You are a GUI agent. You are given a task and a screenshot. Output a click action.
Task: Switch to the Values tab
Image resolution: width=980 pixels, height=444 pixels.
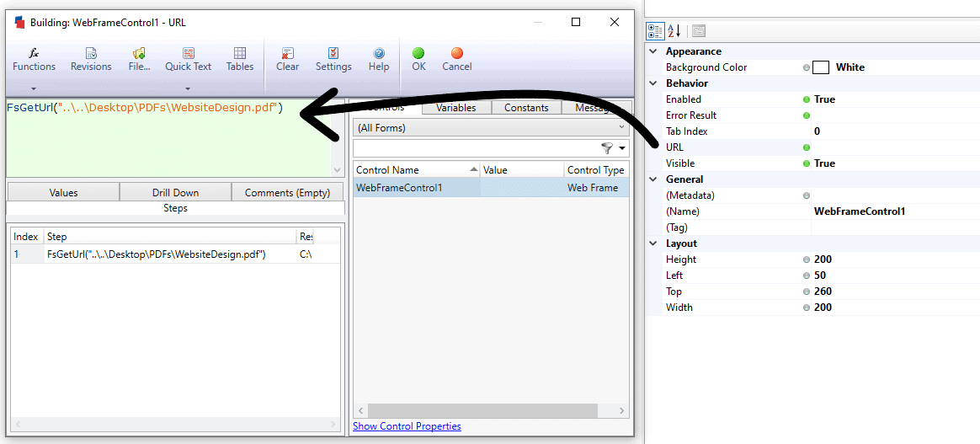click(63, 193)
